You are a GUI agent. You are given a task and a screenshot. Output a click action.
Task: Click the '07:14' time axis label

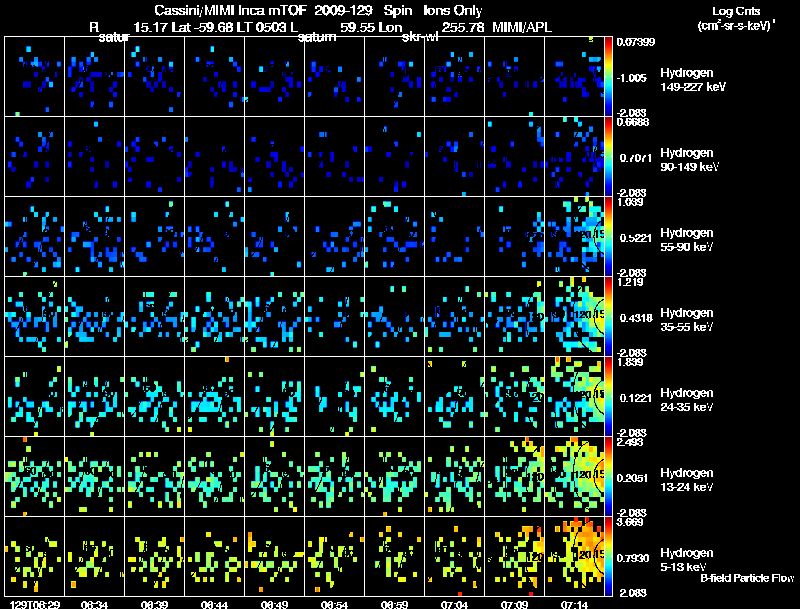click(x=574, y=605)
